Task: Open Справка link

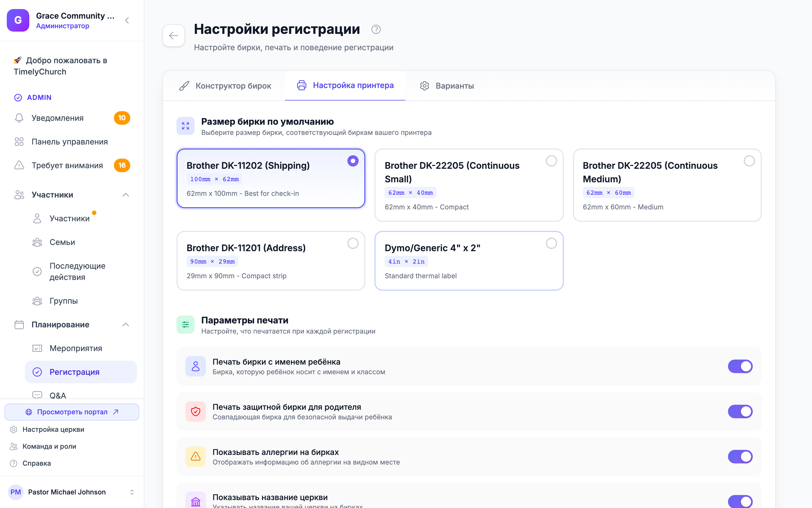Action: click(x=37, y=463)
